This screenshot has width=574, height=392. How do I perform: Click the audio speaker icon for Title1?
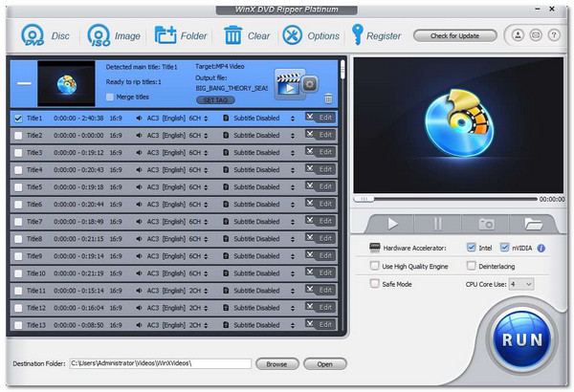point(139,119)
